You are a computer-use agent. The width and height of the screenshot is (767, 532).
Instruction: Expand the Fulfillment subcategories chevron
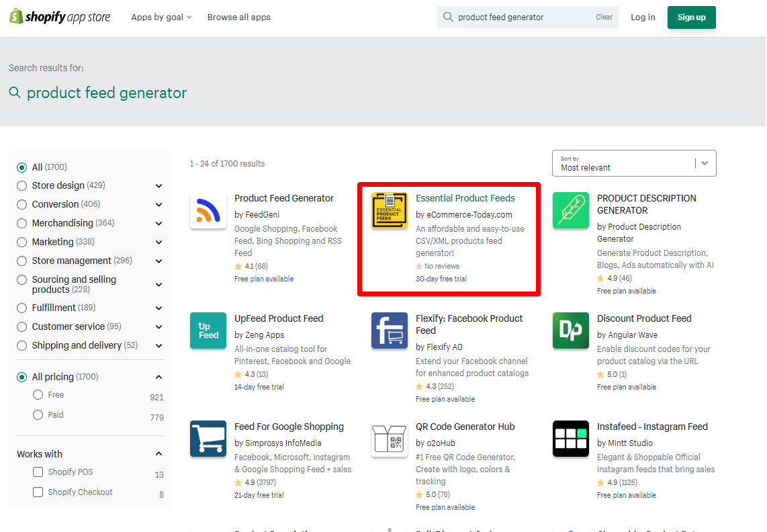tap(159, 308)
